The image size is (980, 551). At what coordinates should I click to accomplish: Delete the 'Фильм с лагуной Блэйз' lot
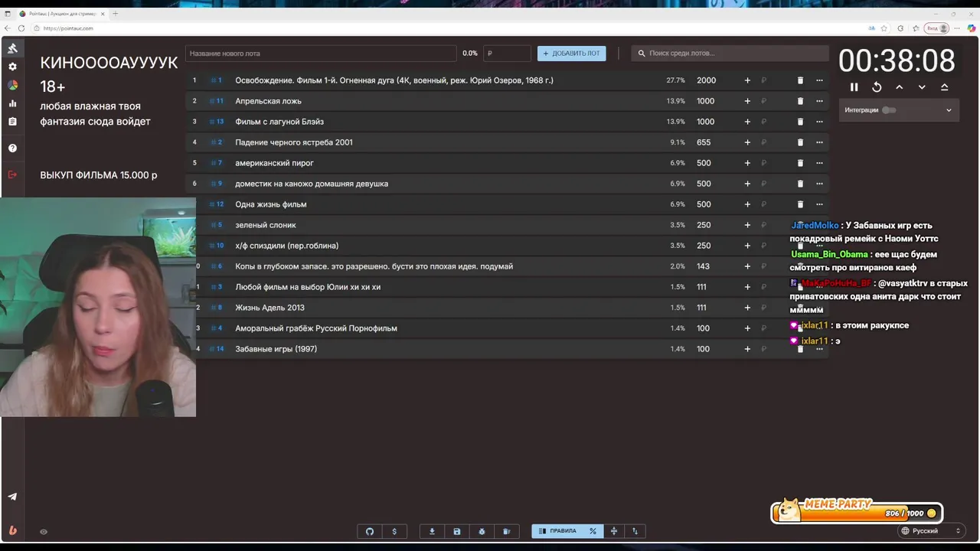(x=800, y=122)
